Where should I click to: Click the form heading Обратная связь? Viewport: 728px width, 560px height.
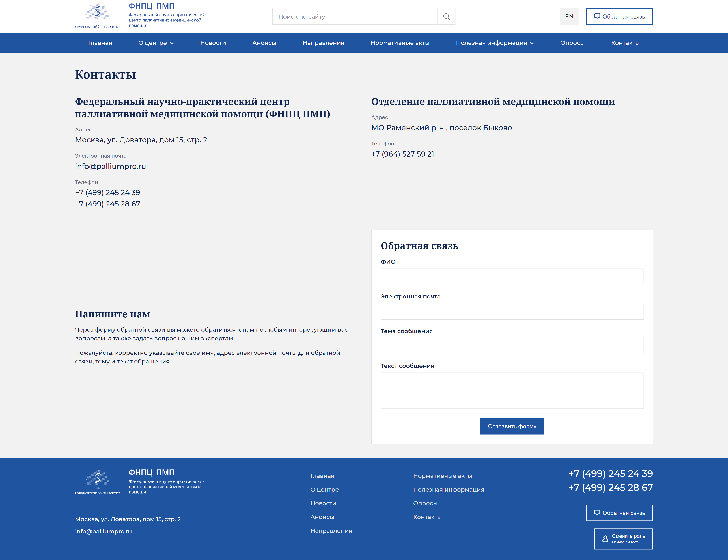pyautogui.click(x=419, y=246)
